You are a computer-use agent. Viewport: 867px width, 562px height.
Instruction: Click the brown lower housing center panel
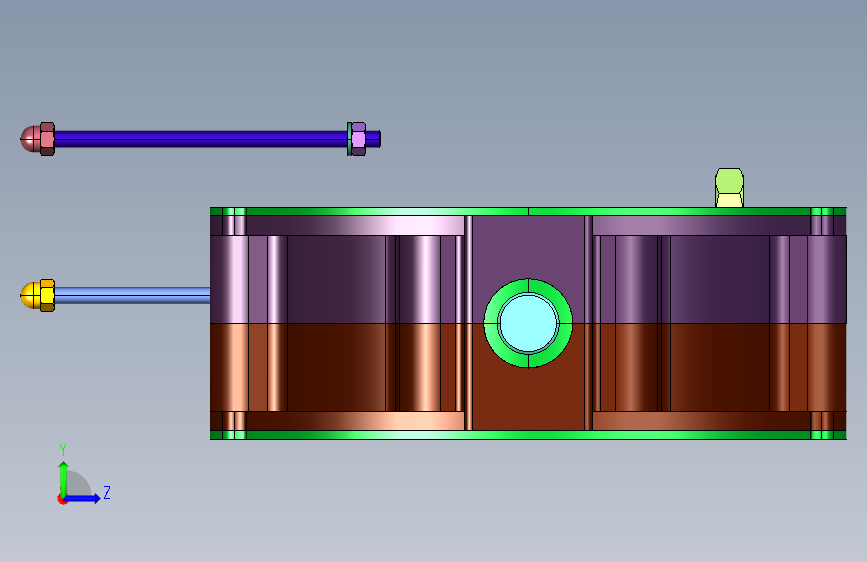pos(528,398)
